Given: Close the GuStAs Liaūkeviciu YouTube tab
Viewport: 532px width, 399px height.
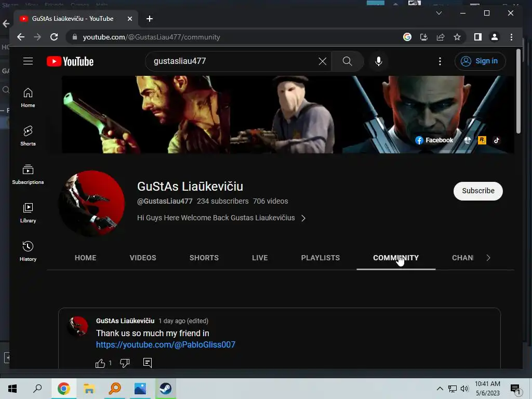Looking at the screenshot, I should [129, 19].
